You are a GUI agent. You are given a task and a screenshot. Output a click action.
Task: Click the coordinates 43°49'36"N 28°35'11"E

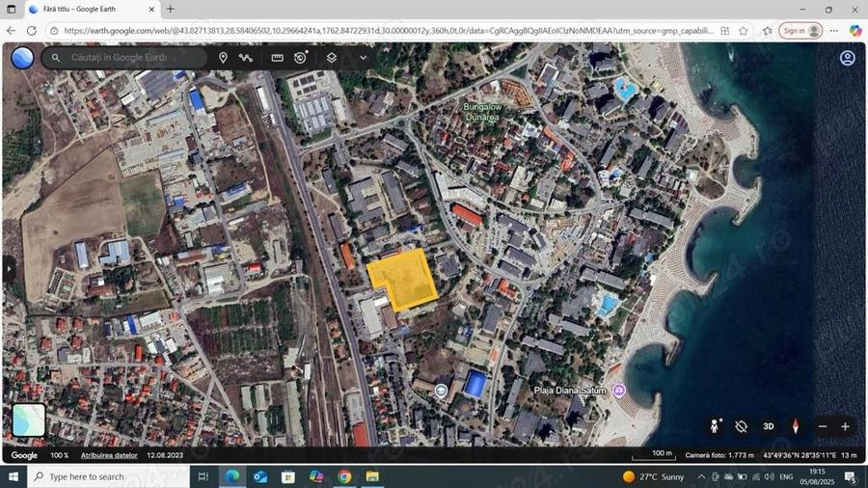(800, 455)
